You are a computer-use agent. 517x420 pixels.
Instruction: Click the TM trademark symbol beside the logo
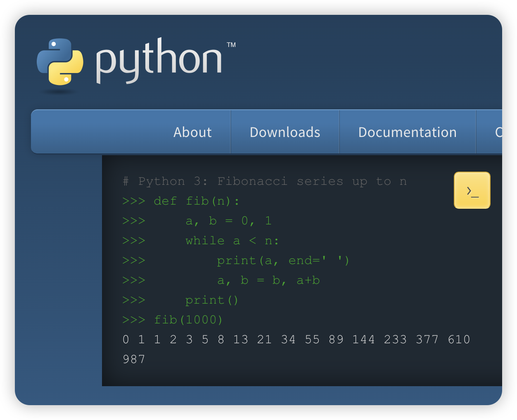point(231,45)
